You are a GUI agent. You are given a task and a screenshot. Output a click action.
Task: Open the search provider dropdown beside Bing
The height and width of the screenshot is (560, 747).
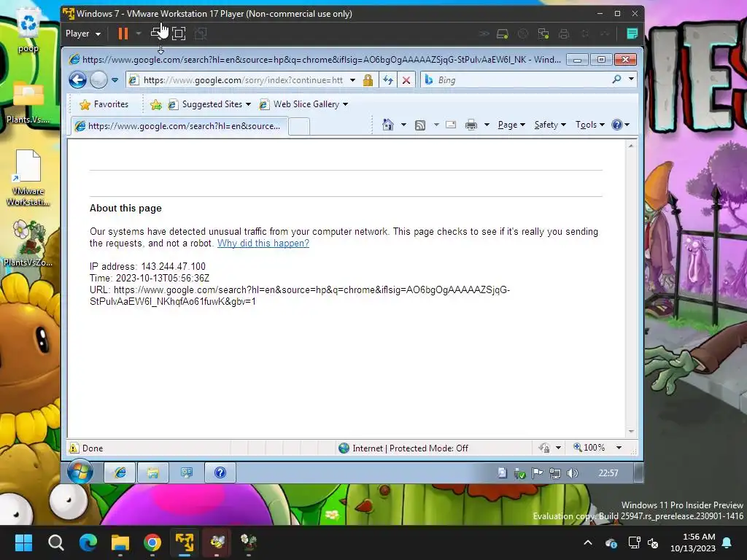[631, 79]
